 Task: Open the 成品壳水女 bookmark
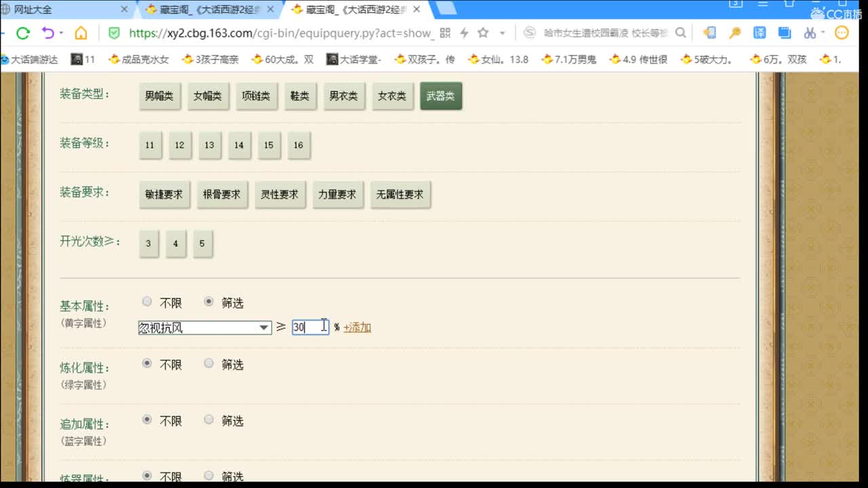(x=139, y=59)
